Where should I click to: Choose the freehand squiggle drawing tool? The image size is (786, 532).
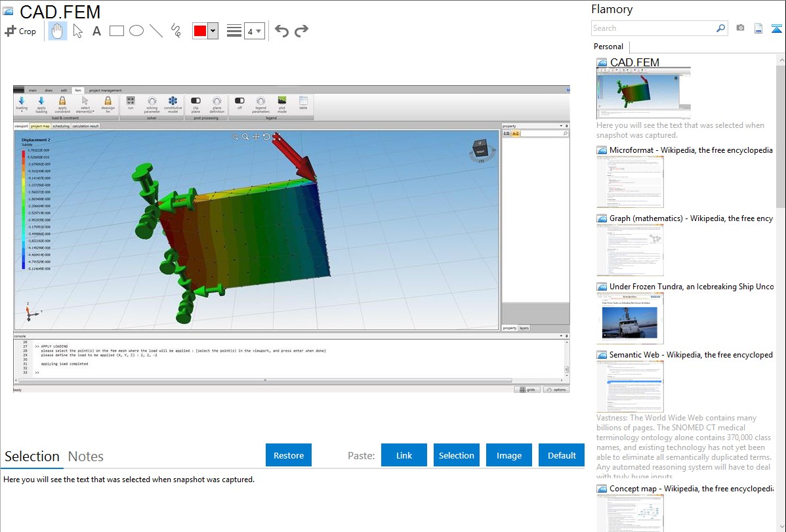point(176,31)
